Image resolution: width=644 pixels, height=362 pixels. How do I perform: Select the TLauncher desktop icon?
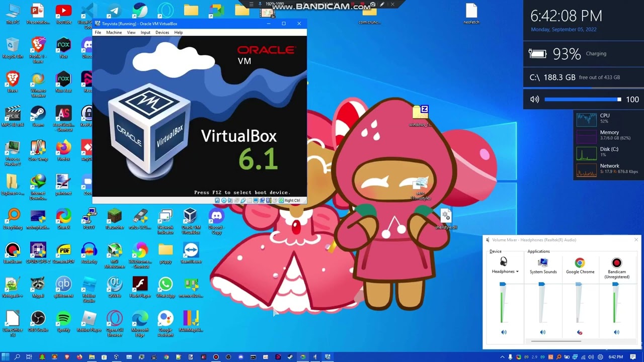pos(114,218)
